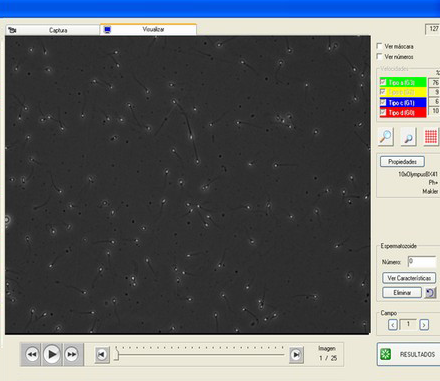
Task: Click the 127 count field at top right
Action: (x=433, y=29)
